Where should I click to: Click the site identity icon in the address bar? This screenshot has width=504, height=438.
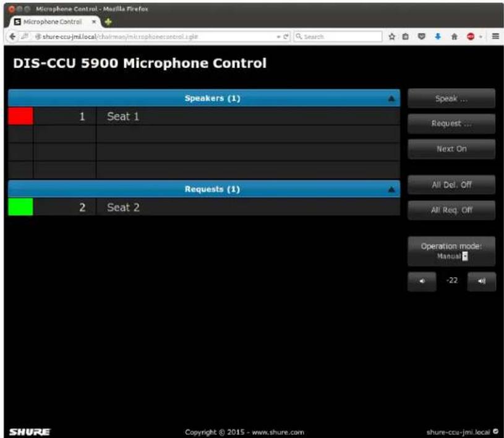(x=38, y=36)
